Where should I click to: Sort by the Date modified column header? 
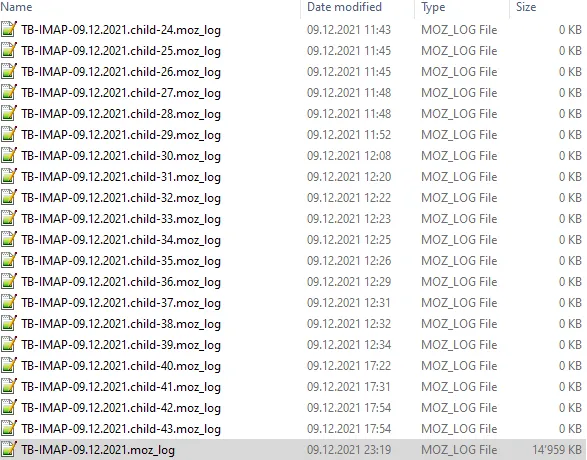344,7
